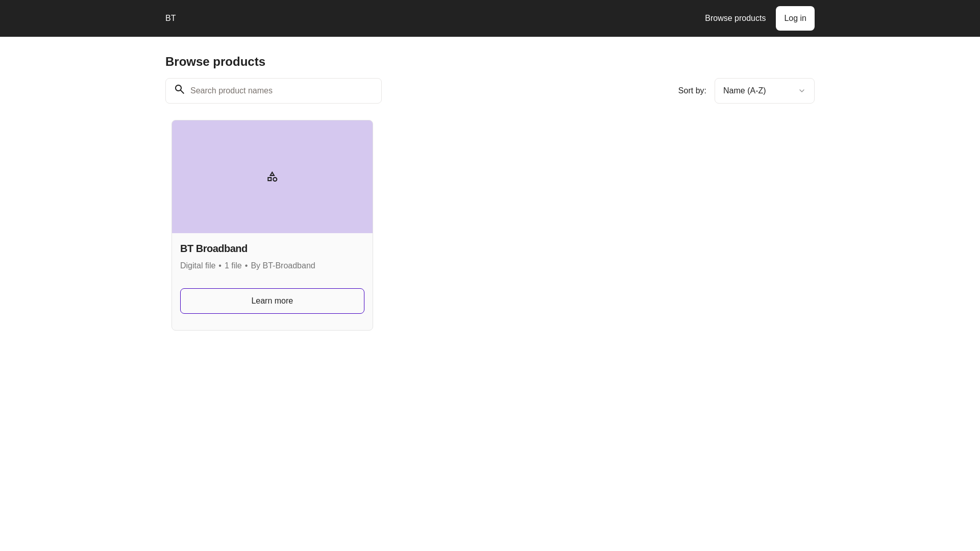
Task: Focus the Search product names field
Action: tap(273, 91)
